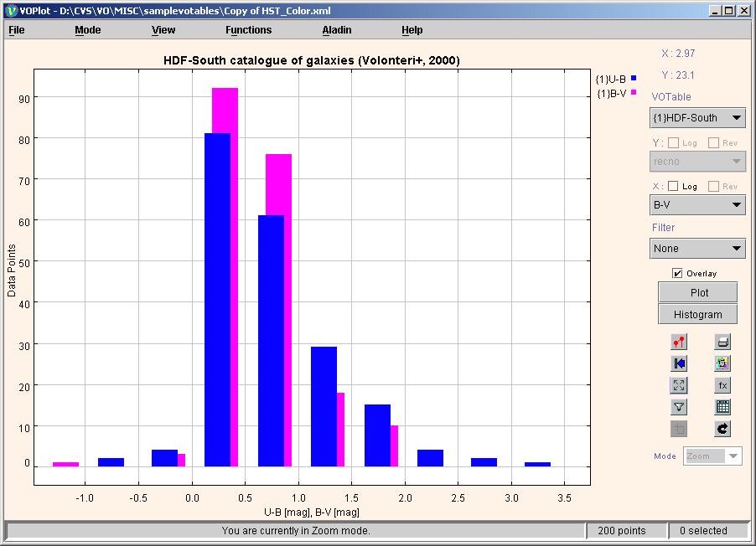Click the magenta B-V legend swatch

click(634, 93)
